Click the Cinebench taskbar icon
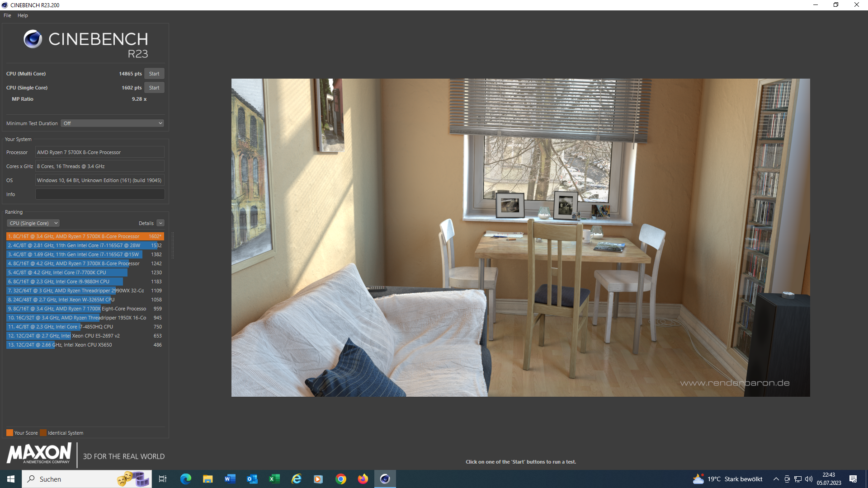This screenshot has height=488, width=868. click(385, 479)
